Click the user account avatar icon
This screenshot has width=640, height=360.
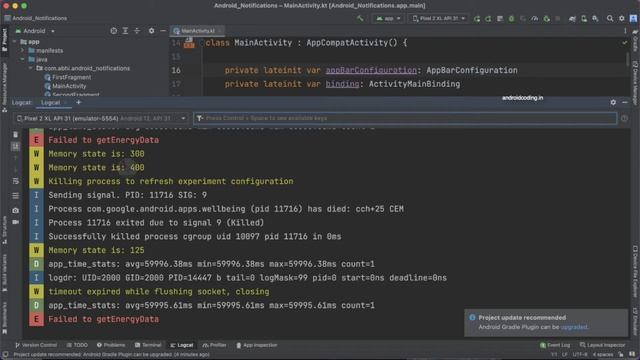[x=633, y=18]
